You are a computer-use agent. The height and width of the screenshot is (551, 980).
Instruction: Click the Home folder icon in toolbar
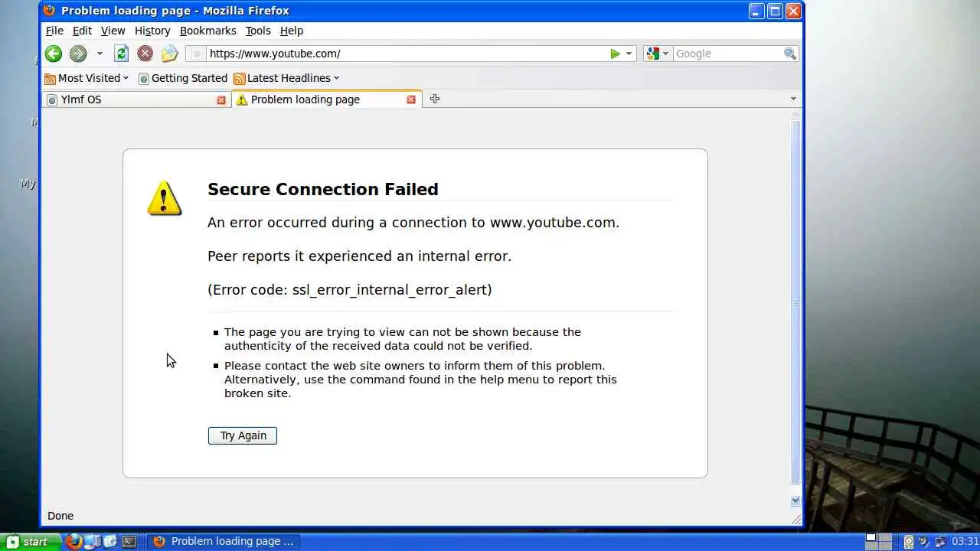tap(169, 54)
